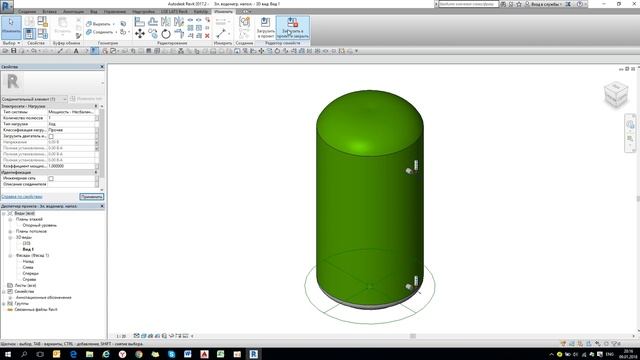Image resolution: width=640 pixels, height=360 pixels.
Task: Expand the Группы tree node
Action: pos(4,304)
